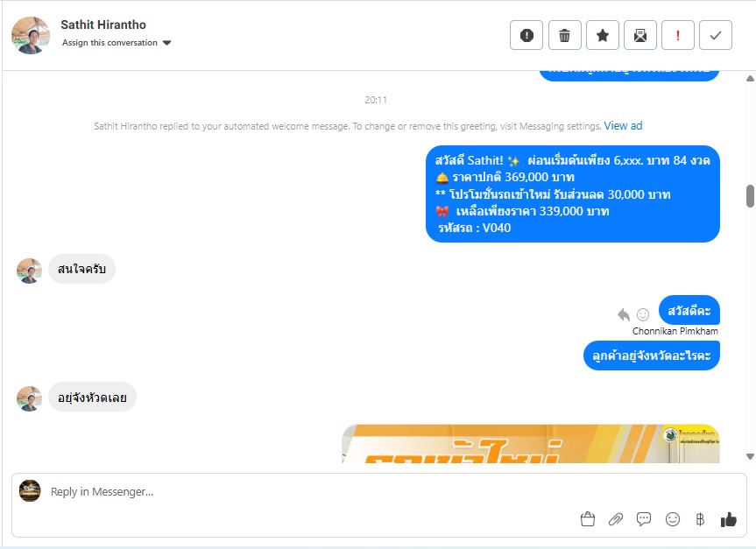This screenshot has width=756, height=549.
Task: Mark conversation as spam icon
Action: point(526,35)
